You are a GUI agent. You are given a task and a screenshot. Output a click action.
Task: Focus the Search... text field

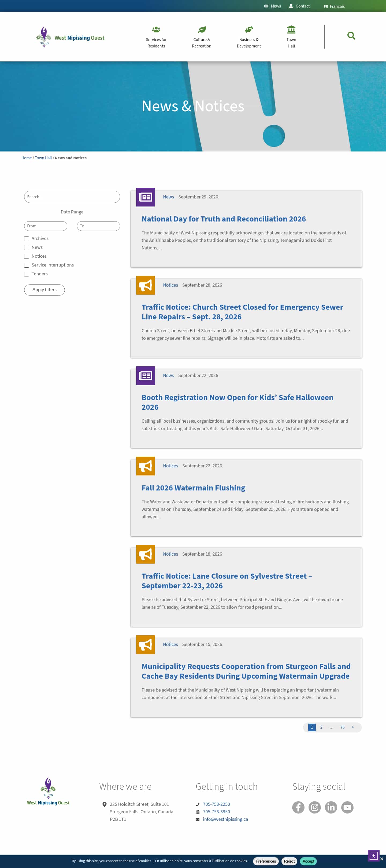pyautogui.click(x=72, y=197)
